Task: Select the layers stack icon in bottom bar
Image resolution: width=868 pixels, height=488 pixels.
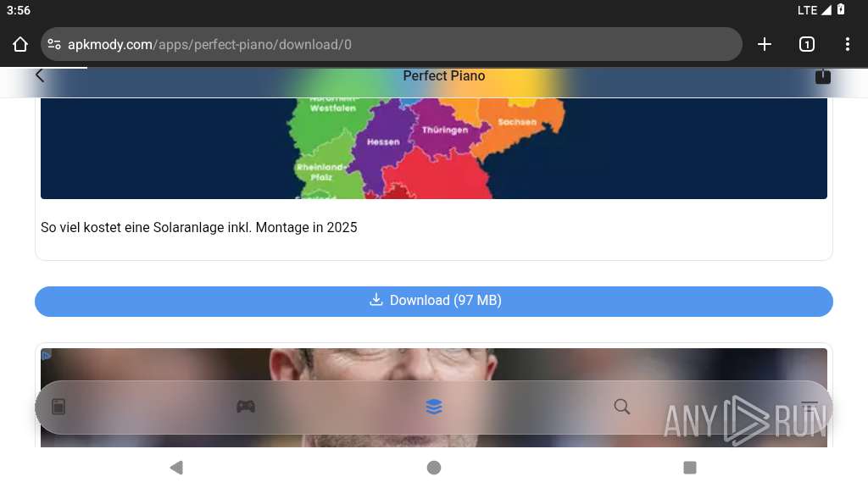Action: (x=434, y=407)
